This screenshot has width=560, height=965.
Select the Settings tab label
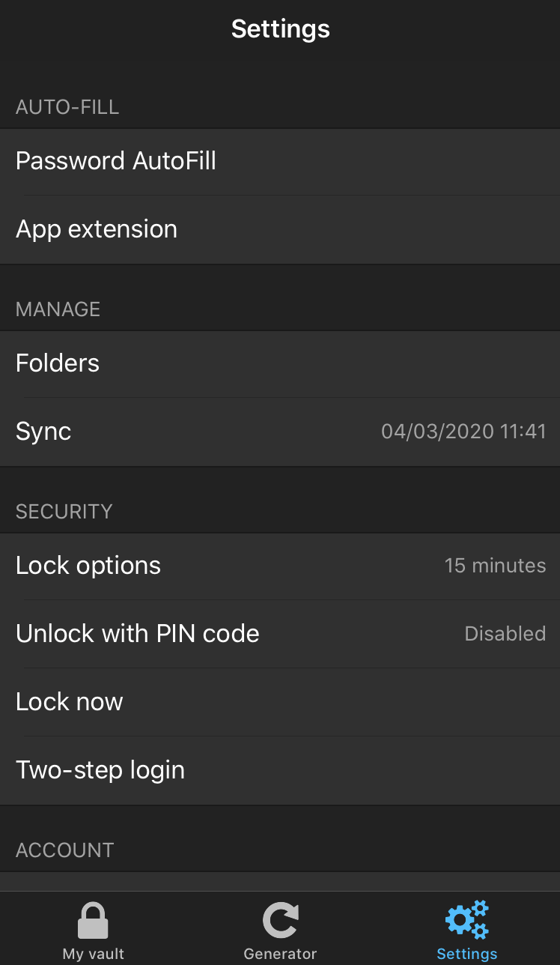click(x=467, y=954)
